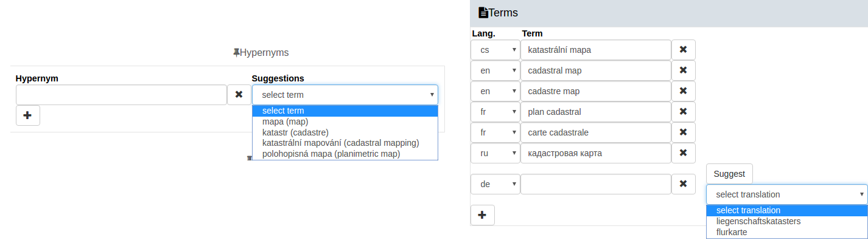868x240 pixels.
Task: Click the Suggest button
Action: (x=729, y=174)
